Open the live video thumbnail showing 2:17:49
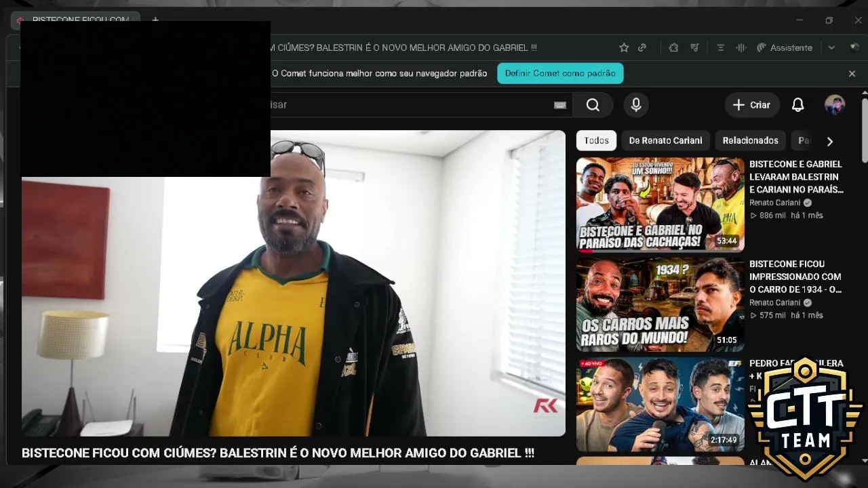Screen dimensions: 868x488 coord(660,404)
